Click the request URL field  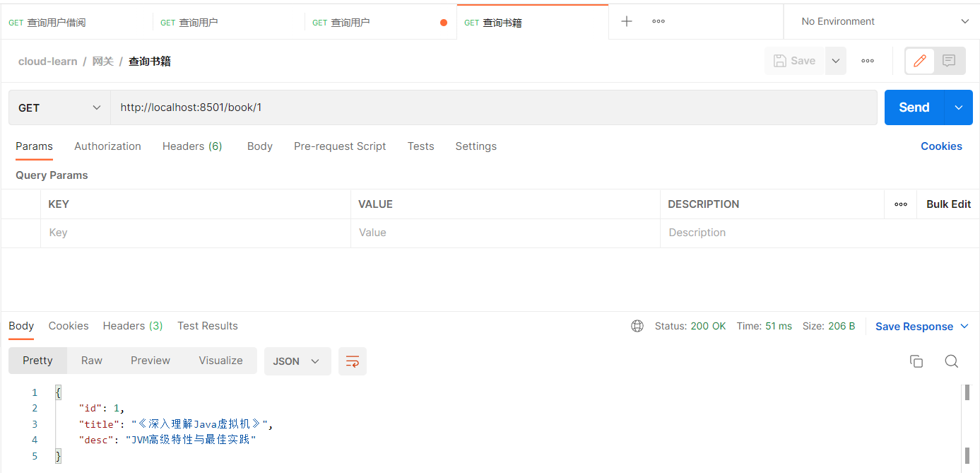click(x=494, y=107)
